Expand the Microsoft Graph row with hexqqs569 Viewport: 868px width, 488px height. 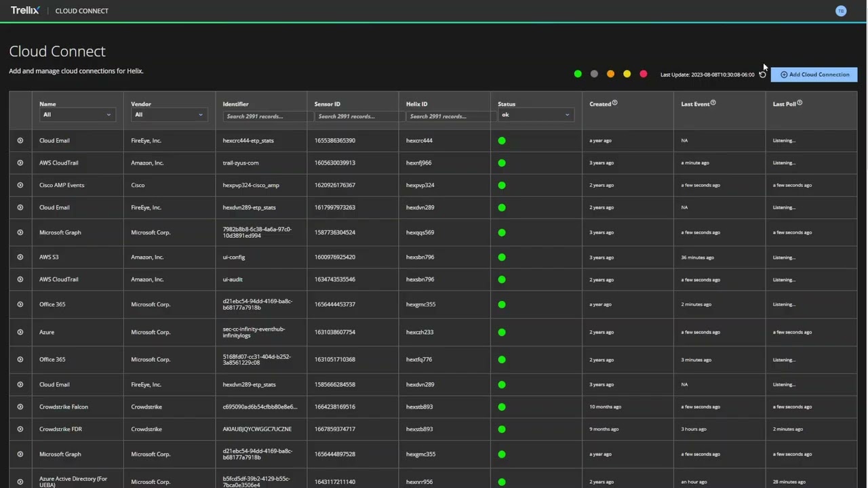click(20, 232)
